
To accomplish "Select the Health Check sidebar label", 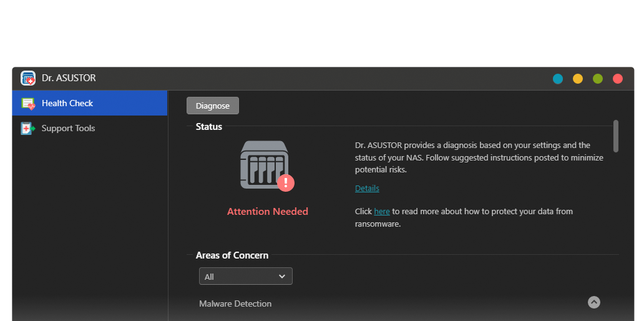I will coord(67,104).
